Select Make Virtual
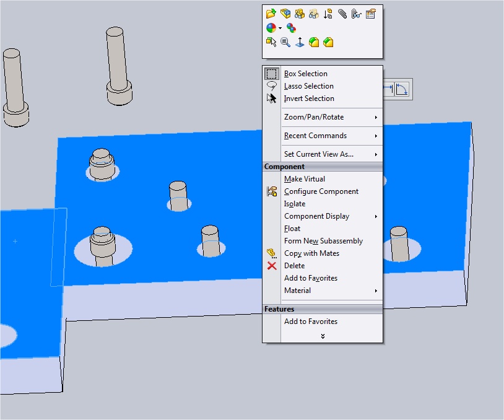This screenshot has height=420, width=504. coord(323,179)
